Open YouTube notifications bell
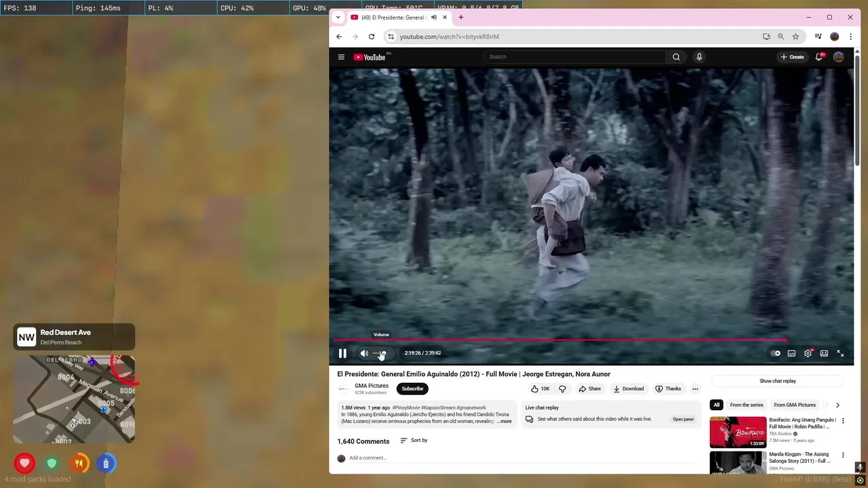 point(819,57)
